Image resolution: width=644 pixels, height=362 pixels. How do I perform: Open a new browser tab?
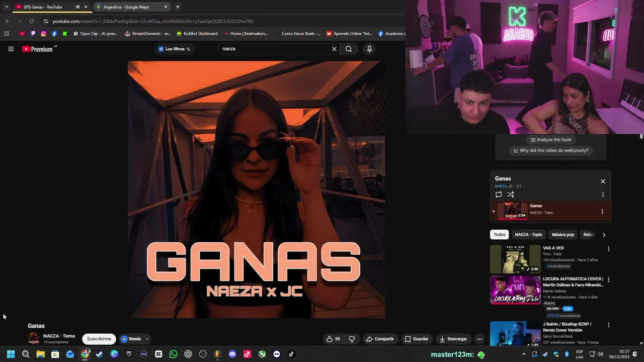(178, 7)
